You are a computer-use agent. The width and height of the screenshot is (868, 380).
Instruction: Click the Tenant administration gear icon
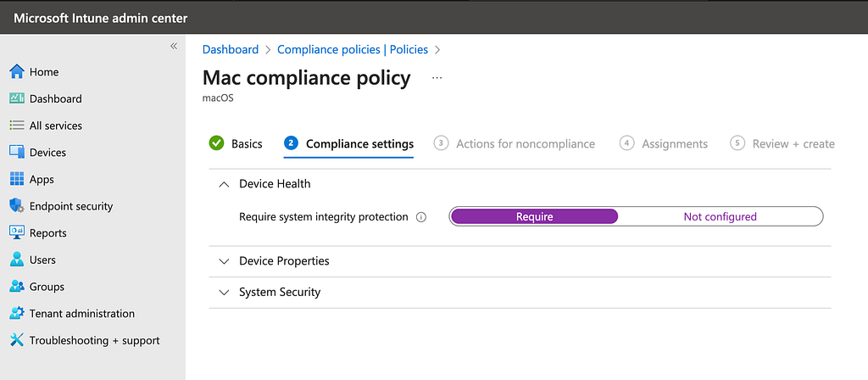coord(17,313)
